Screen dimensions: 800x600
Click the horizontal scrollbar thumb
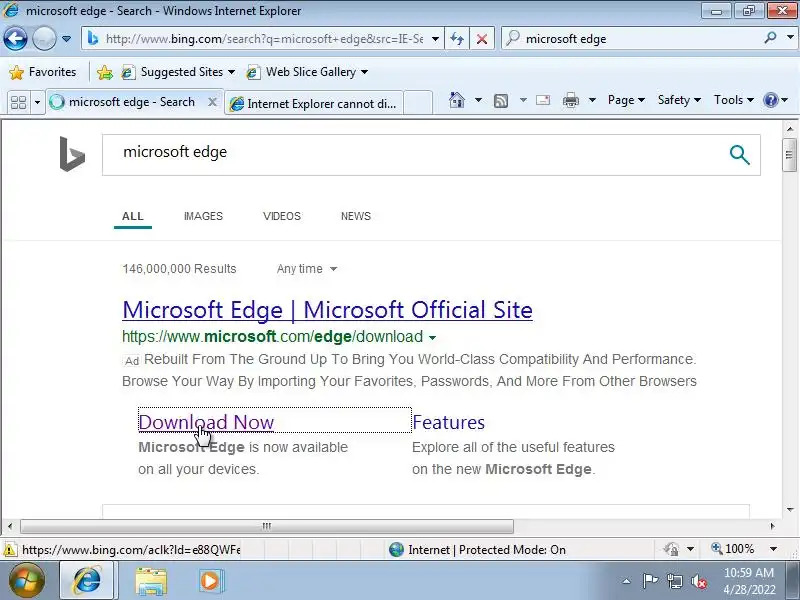pyautogui.click(x=267, y=526)
